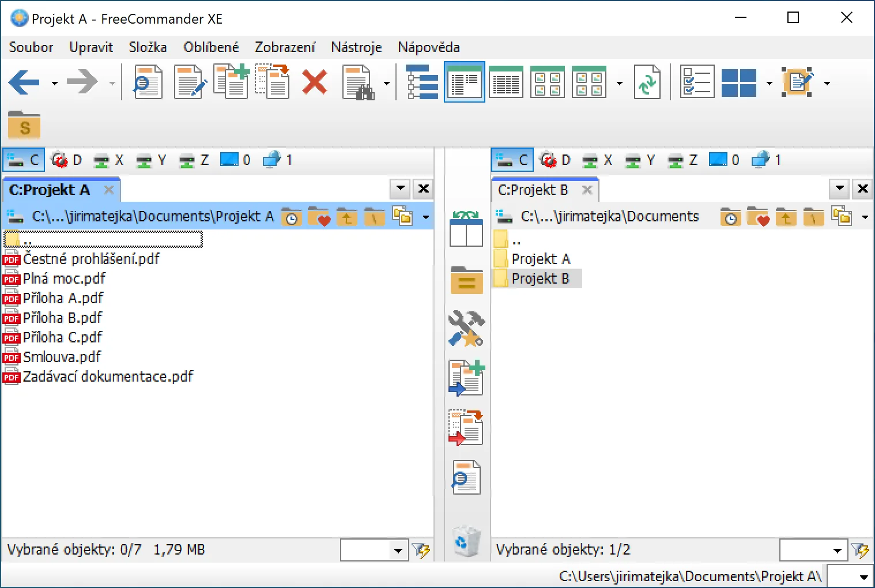The width and height of the screenshot is (875, 588).
Task: Close the C:Projekt B tab
Action: click(x=587, y=190)
